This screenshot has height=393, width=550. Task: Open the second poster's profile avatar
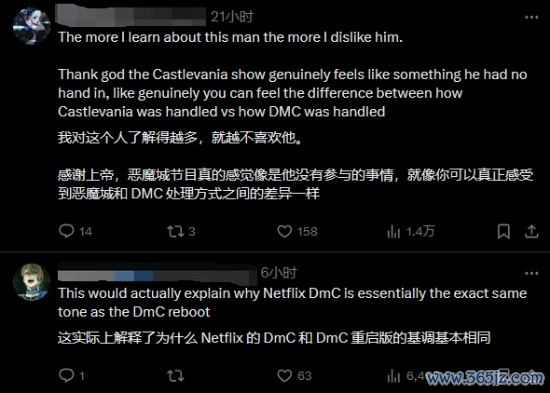pyautogui.click(x=32, y=282)
